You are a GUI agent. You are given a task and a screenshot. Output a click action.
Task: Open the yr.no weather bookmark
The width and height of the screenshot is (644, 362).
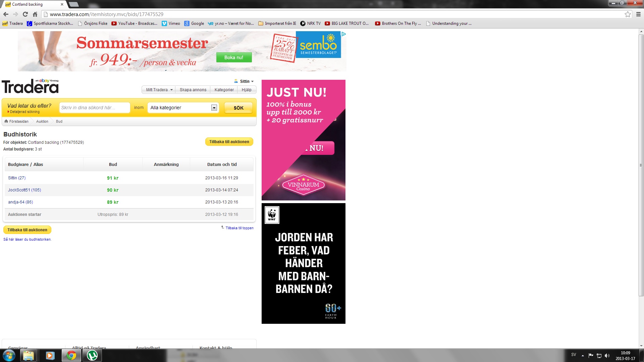coord(231,23)
